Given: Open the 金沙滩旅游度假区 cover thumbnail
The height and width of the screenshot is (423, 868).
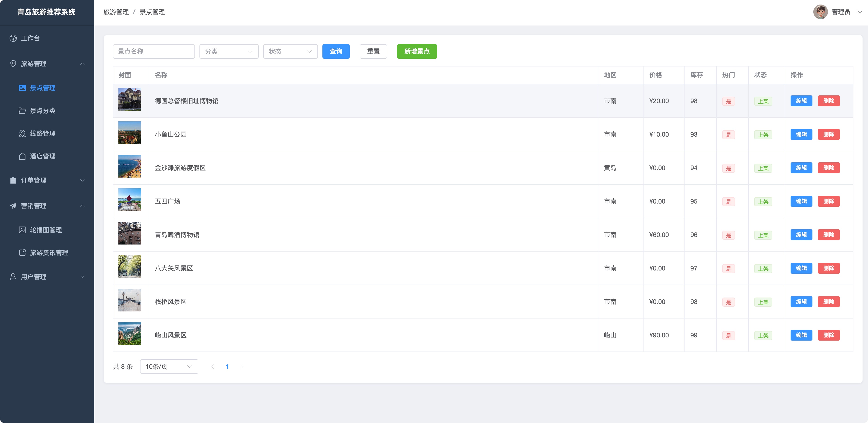Looking at the screenshot, I should click(x=130, y=166).
